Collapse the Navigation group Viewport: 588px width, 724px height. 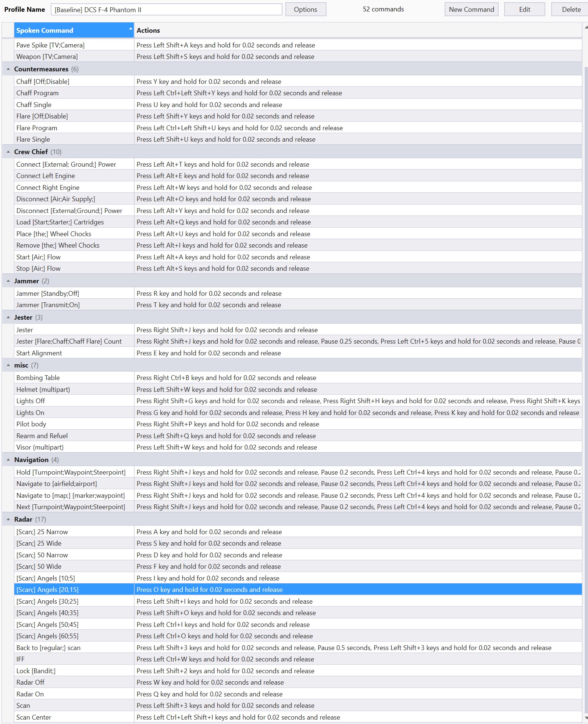coord(8,460)
